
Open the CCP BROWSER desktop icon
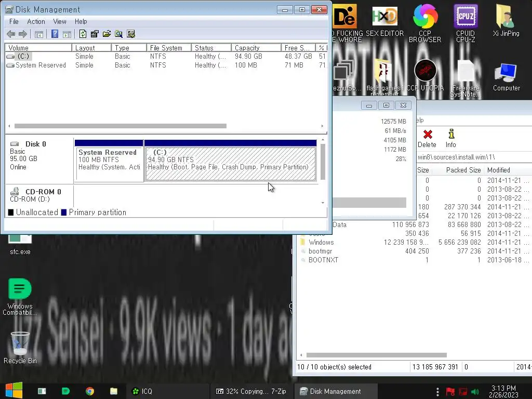(x=425, y=23)
